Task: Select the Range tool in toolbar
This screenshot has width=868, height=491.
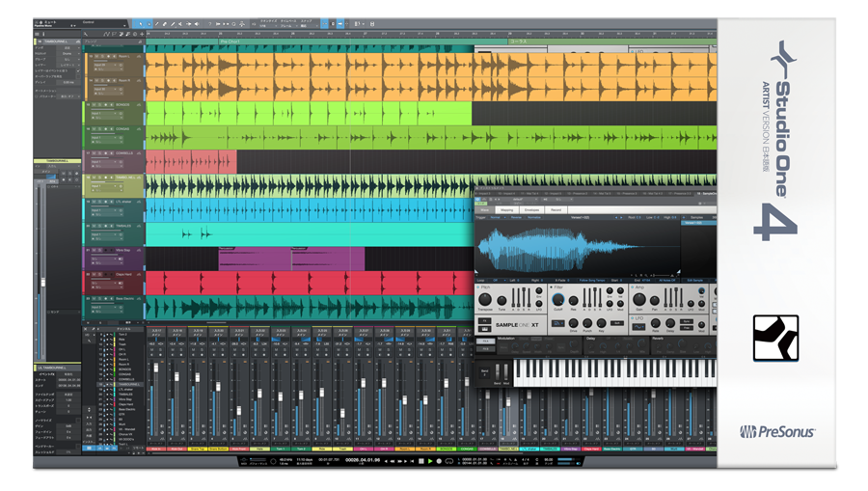Action: (149, 24)
